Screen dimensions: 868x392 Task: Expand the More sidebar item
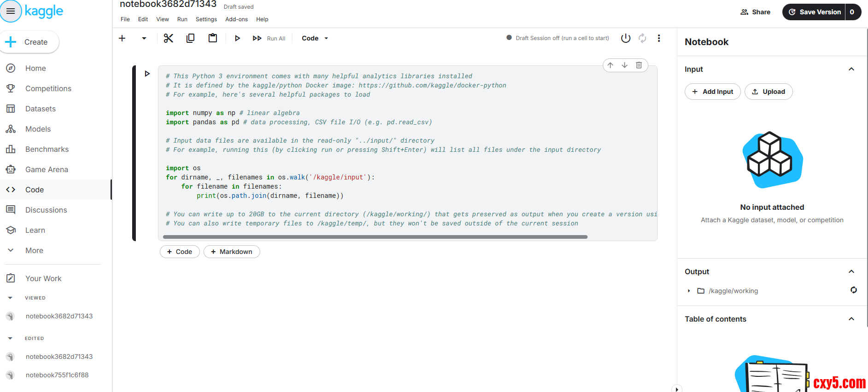pos(34,250)
